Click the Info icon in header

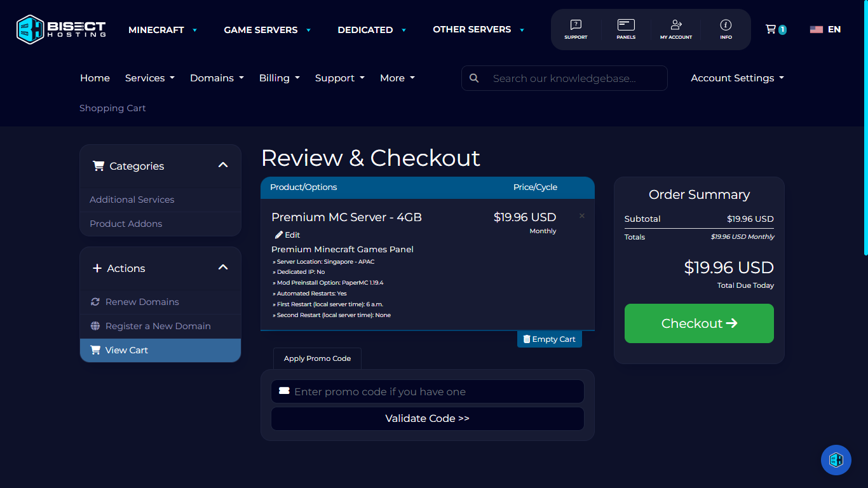point(726,29)
